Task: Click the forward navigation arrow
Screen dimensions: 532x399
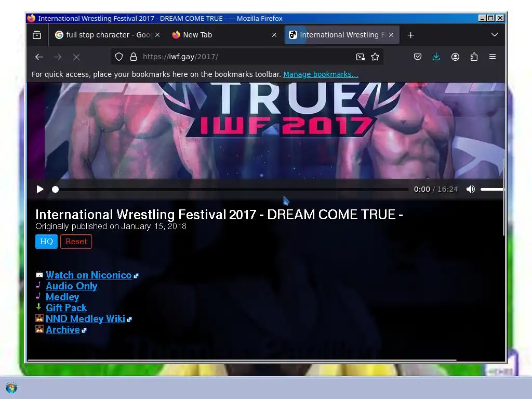Action: 58,57
